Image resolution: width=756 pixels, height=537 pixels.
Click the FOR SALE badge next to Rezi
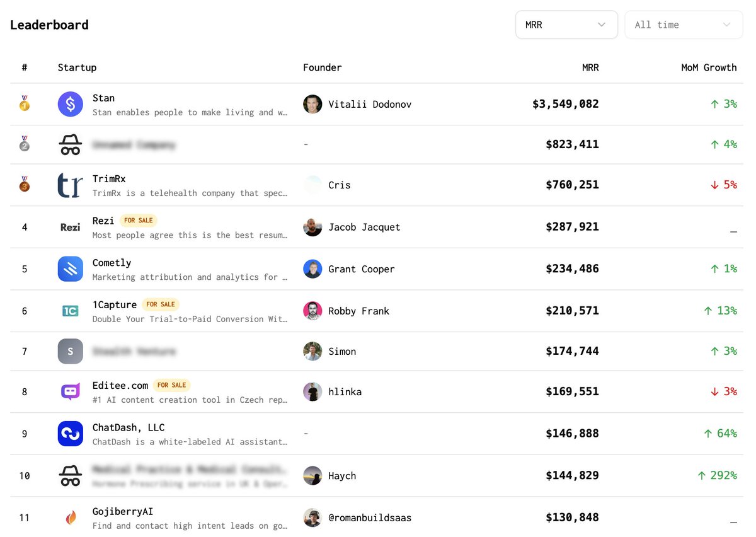click(x=139, y=221)
